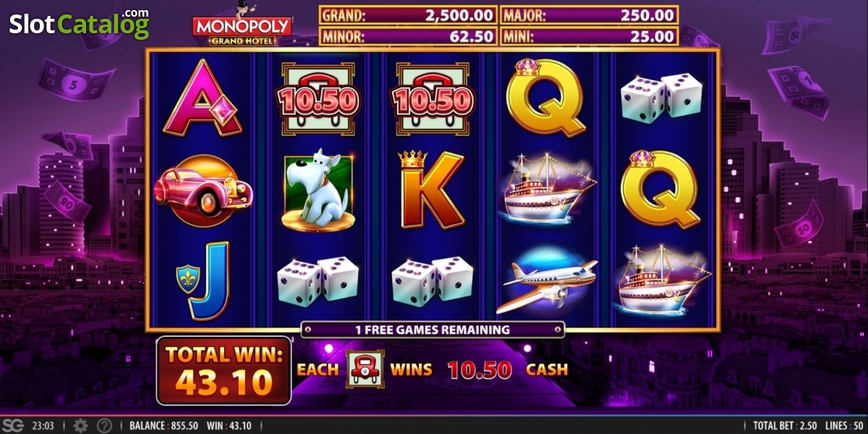Click the pink A symbol on reel one

coord(203,98)
